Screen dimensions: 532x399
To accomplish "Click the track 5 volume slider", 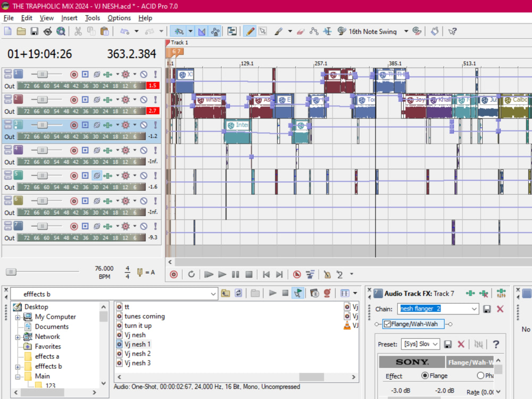I will (x=42, y=176).
